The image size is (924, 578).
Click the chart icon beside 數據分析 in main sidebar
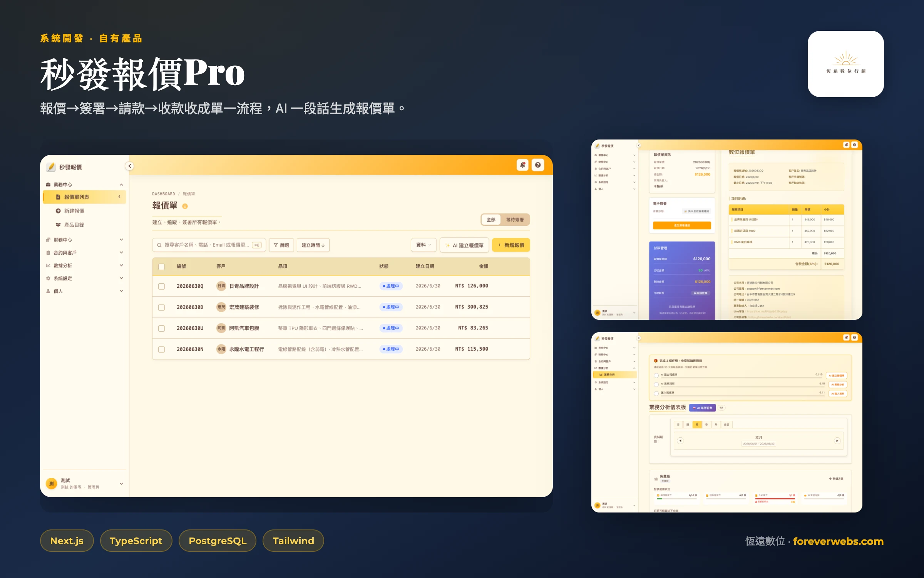pyautogui.click(x=48, y=265)
